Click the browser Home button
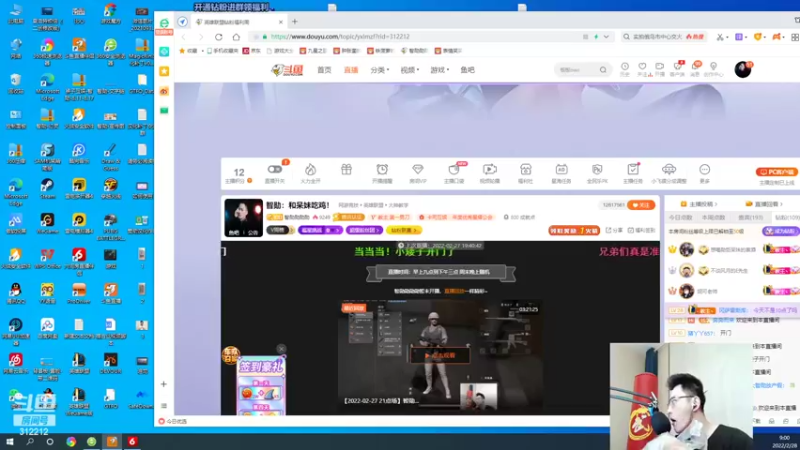This screenshot has width=800, height=450. (x=236, y=37)
